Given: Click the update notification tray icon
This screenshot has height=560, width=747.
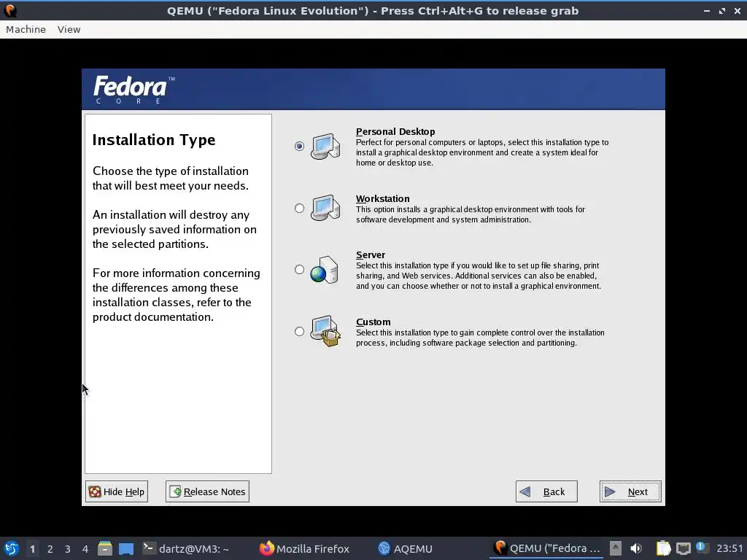Looking at the screenshot, I should pyautogui.click(x=701, y=548).
